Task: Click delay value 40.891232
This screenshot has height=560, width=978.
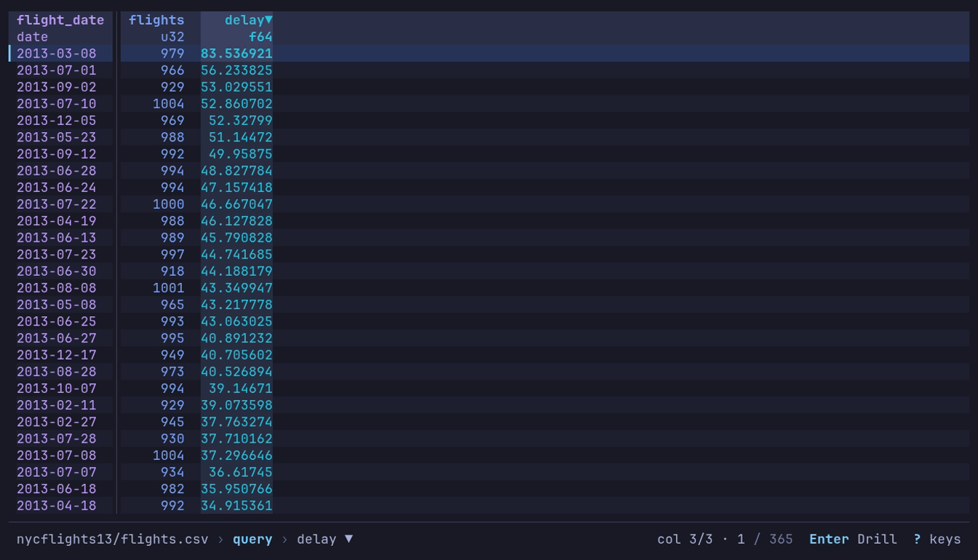Action: pos(237,338)
